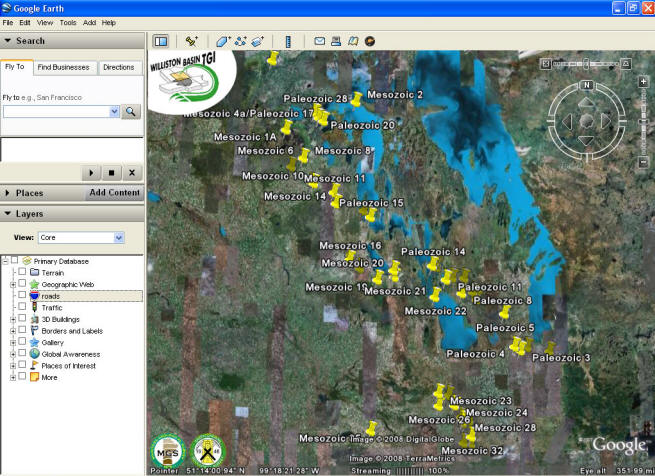Check the roads layer checkbox
This screenshot has width=655, height=476.
pyautogui.click(x=22, y=296)
